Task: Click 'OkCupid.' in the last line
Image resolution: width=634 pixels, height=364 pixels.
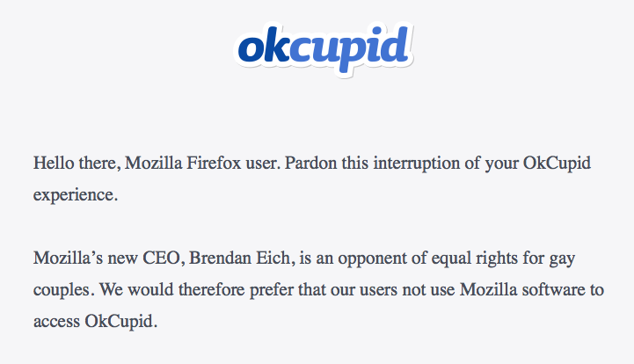Action: 120,322
